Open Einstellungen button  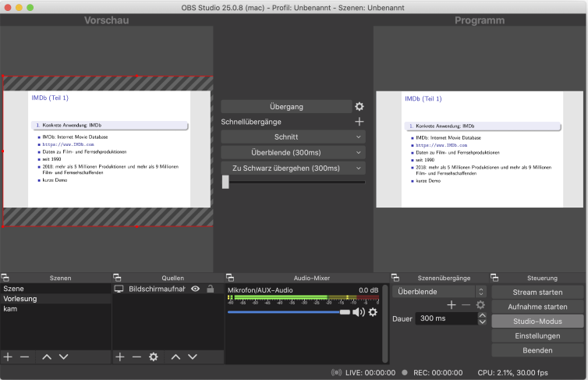pos(537,336)
